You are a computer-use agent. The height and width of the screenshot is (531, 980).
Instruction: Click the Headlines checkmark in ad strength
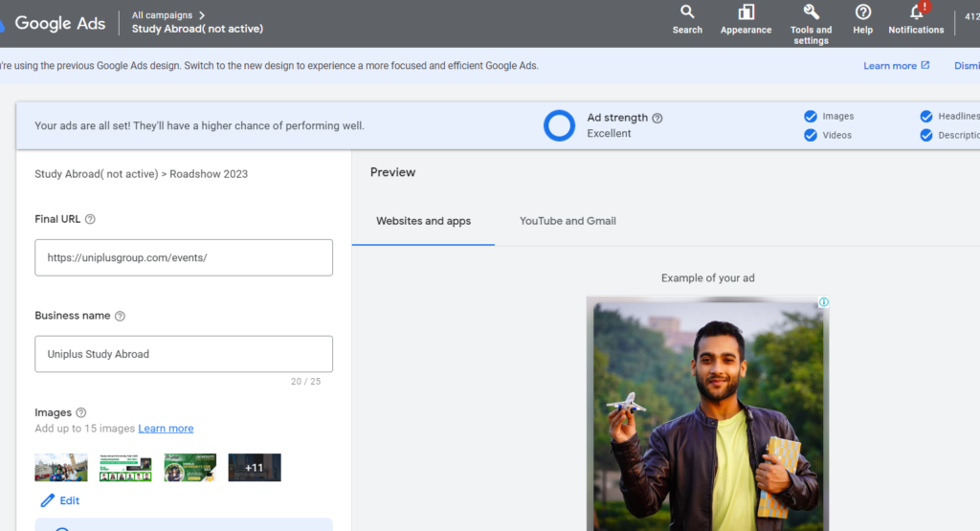[x=925, y=117]
